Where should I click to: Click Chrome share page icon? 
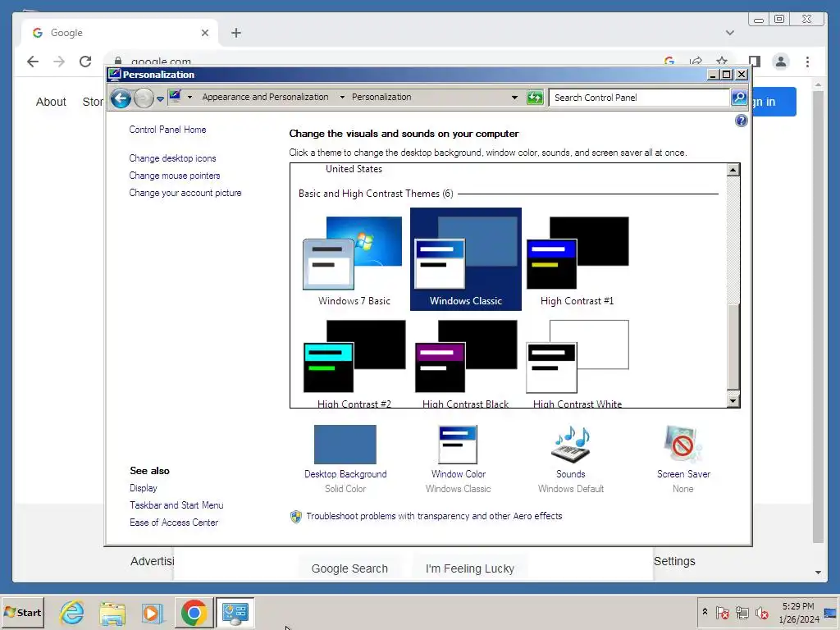pos(696,61)
